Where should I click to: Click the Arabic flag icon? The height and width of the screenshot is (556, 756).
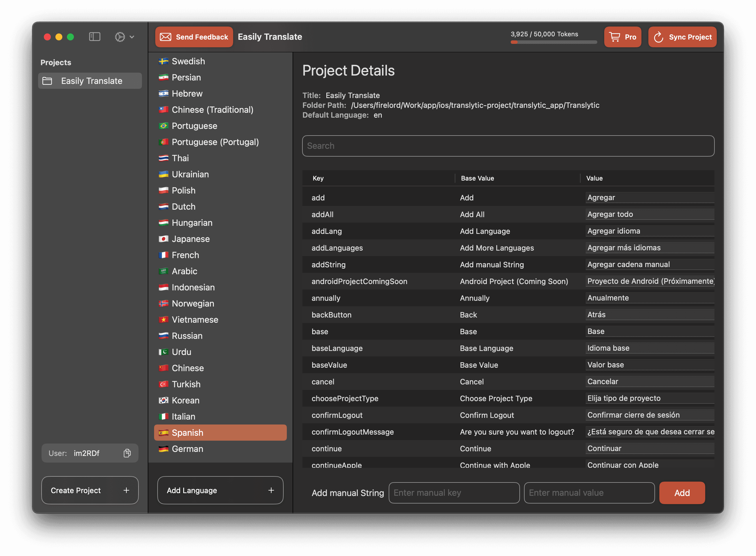point(163,271)
